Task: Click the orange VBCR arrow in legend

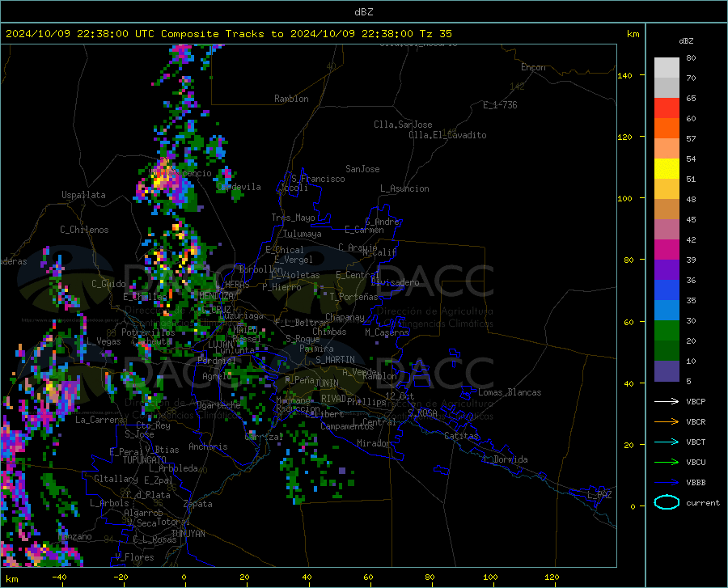Action: click(x=667, y=422)
